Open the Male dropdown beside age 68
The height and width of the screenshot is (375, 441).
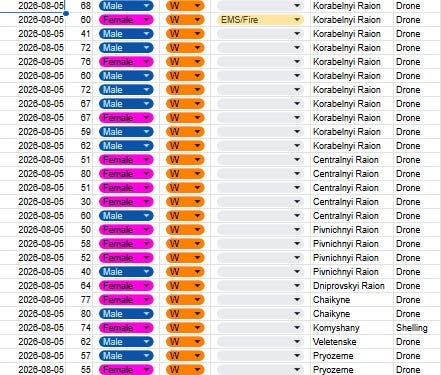click(x=126, y=6)
